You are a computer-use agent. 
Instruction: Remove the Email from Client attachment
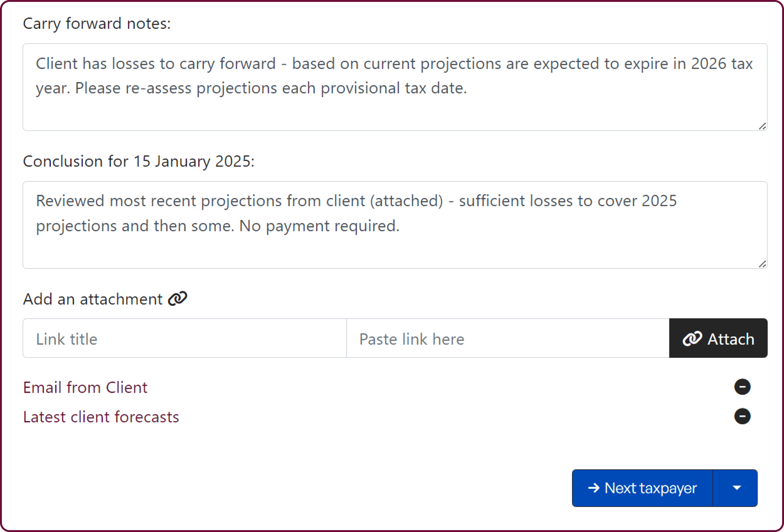pos(742,387)
